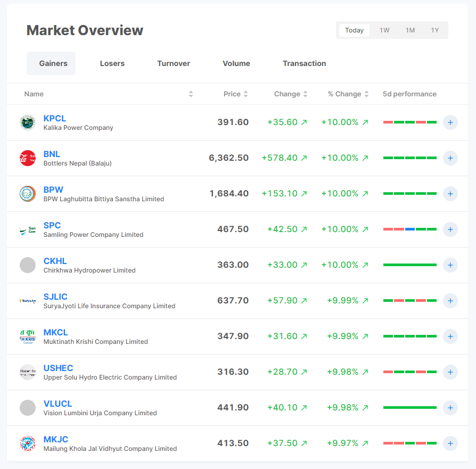Open the Transaction tab
The image size is (476, 469).
pos(305,63)
